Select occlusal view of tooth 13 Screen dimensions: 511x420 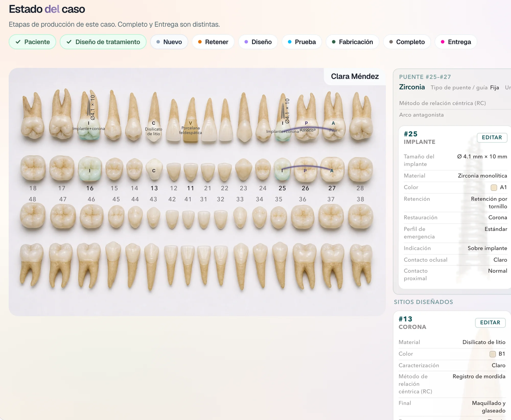(x=154, y=169)
